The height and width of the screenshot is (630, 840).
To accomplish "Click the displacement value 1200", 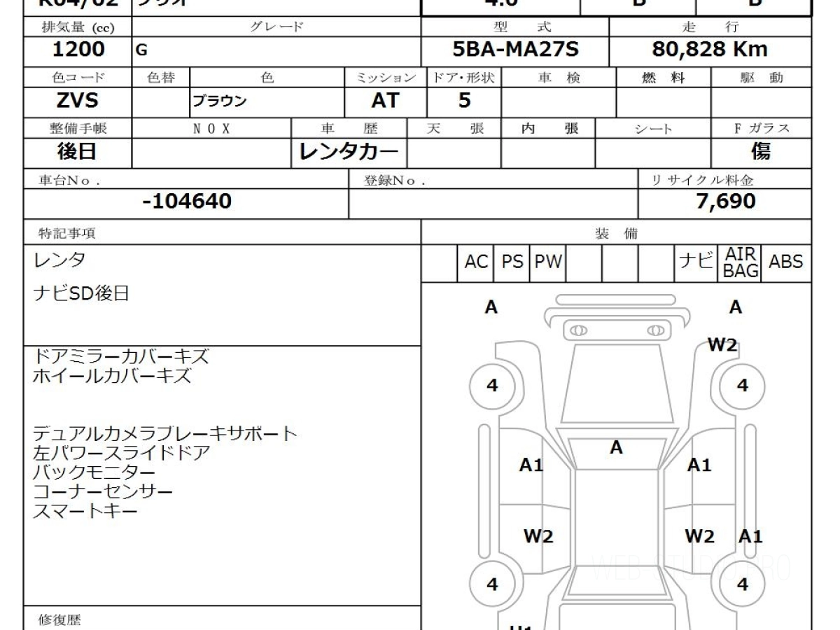I will tap(78, 49).
